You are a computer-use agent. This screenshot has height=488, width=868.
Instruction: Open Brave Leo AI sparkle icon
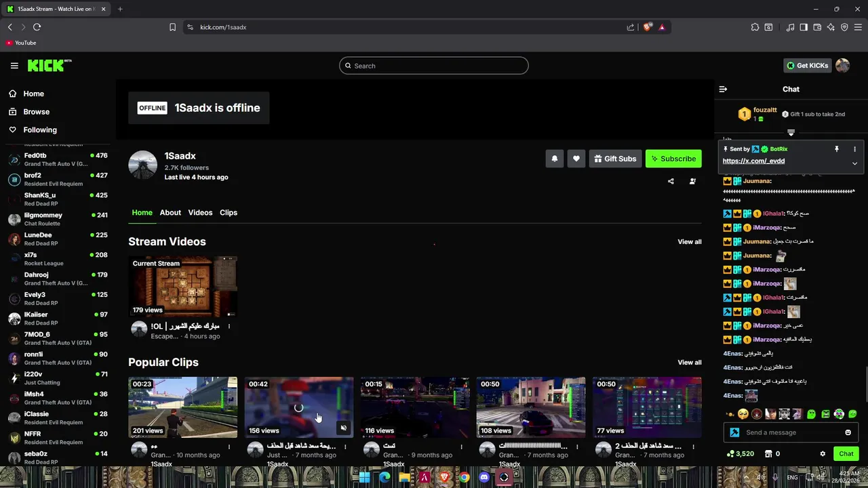tap(831, 27)
